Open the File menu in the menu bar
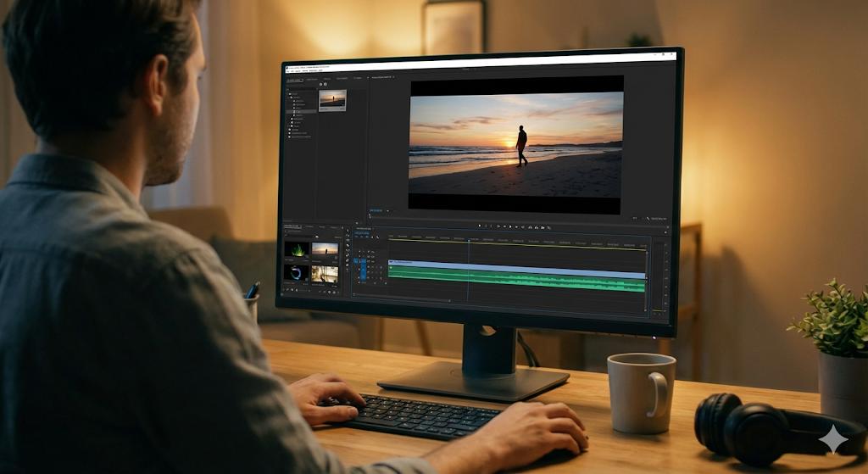This screenshot has height=474, width=868. [x=290, y=71]
